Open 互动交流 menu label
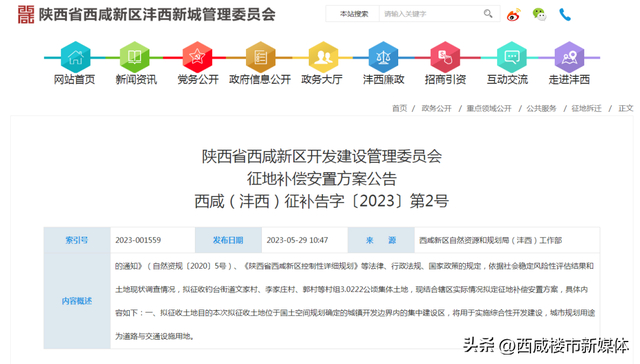 (507, 80)
